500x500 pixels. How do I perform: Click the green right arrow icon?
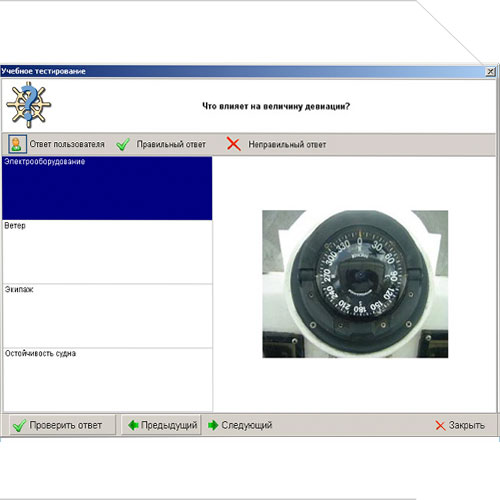(213, 425)
